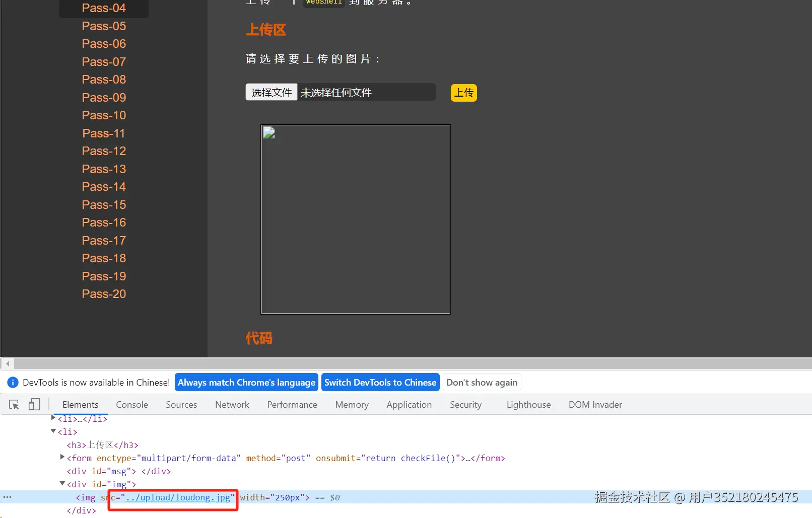Open the Memory tab
The height and width of the screenshot is (518, 812).
coord(352,405)
